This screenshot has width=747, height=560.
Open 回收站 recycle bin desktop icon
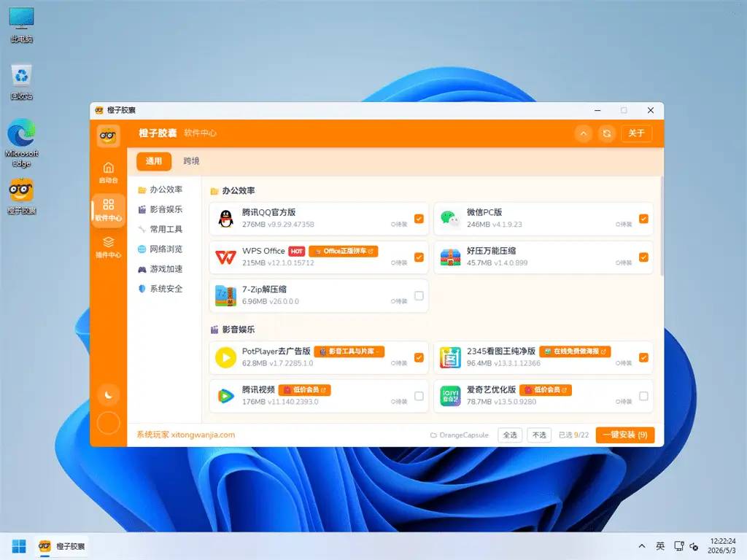point(21,82)
